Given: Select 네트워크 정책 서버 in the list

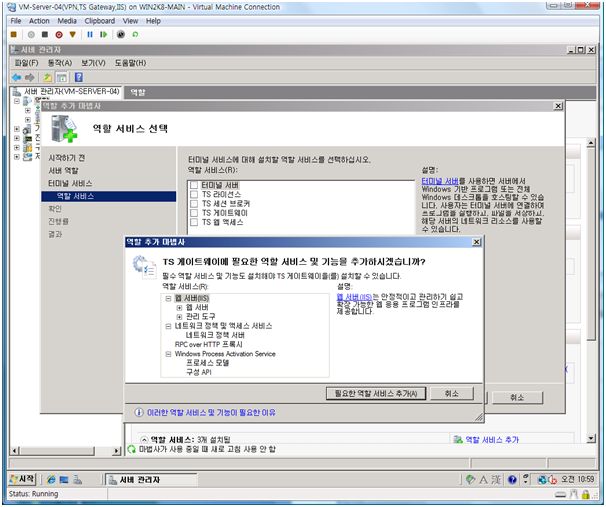Looking at the screenshot, I should pyautogui.click(x=215, y=335).
